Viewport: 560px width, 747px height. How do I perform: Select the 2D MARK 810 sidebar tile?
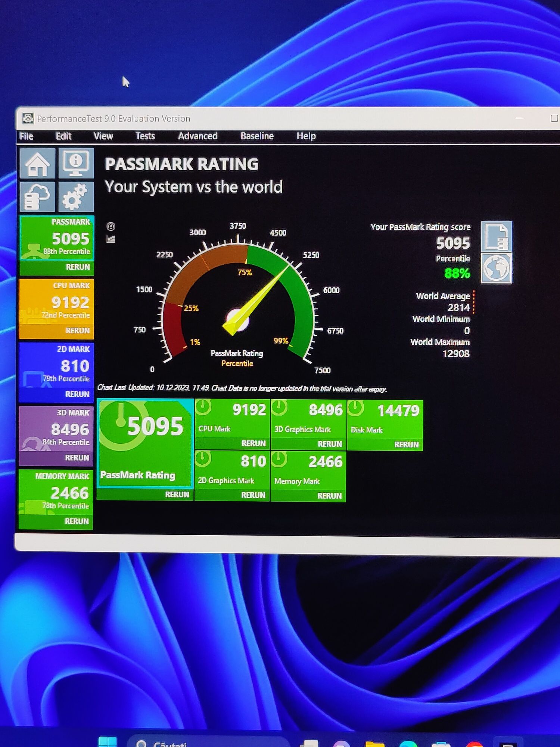(x=57, y=365)
